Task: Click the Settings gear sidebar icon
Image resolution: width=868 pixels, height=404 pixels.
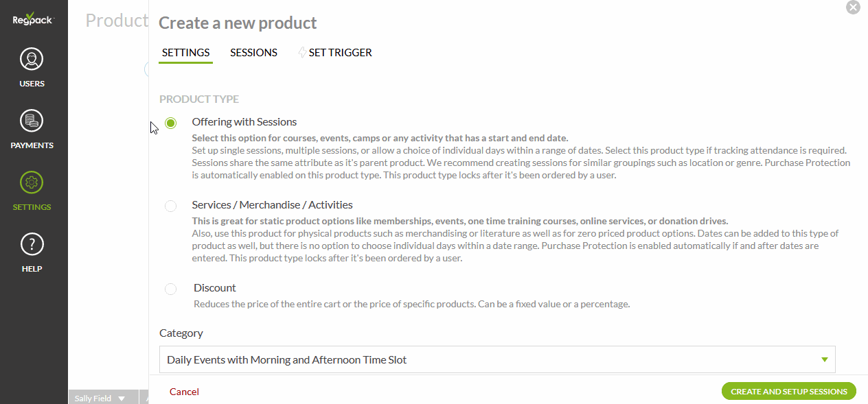Action: (x=32, y=183)
